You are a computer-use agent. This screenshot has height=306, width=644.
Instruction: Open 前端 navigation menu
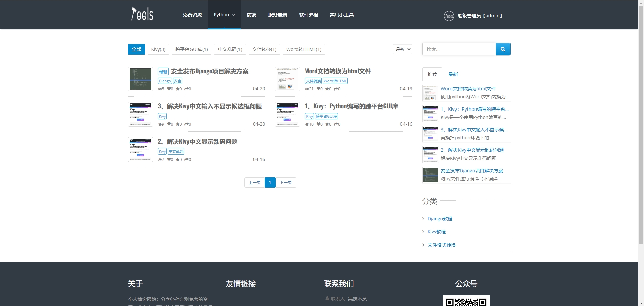coord(251,15)
